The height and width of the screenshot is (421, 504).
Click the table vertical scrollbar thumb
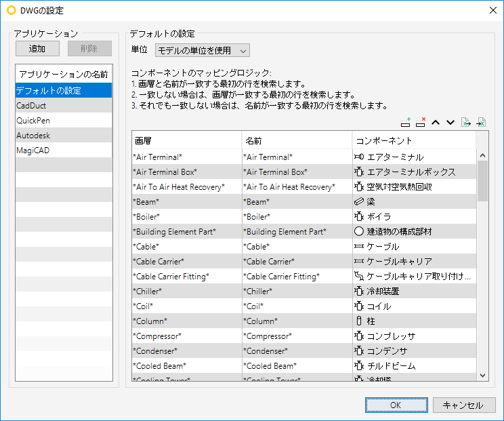click(482, 181)
